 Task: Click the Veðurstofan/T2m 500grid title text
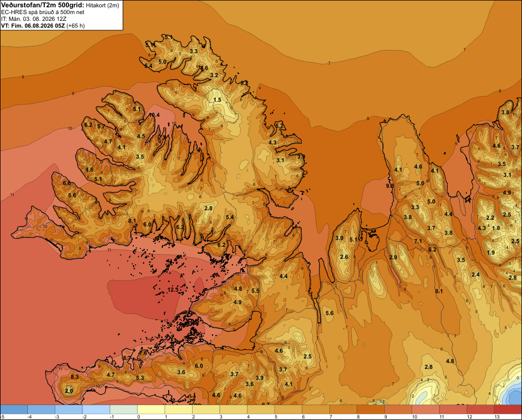(x=43, y=5)
